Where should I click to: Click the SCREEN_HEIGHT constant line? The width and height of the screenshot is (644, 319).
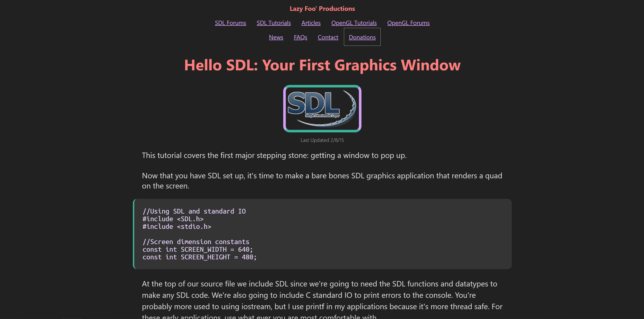199,257
